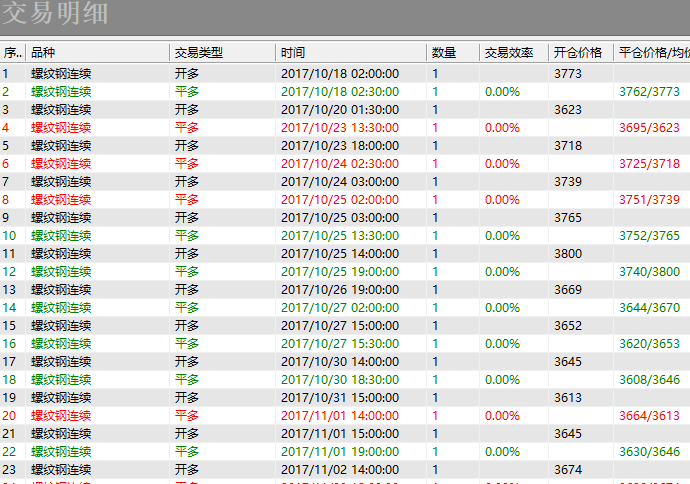Select time cell 2017/11/02 14:00:00
Viewport: 690px width, 484px height.
coord(340,470)
